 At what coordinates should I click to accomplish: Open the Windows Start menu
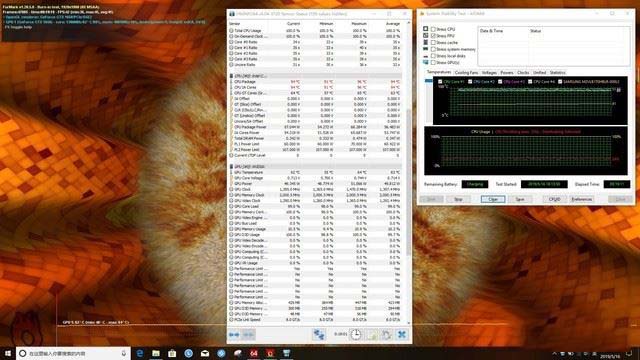[7, 353]
